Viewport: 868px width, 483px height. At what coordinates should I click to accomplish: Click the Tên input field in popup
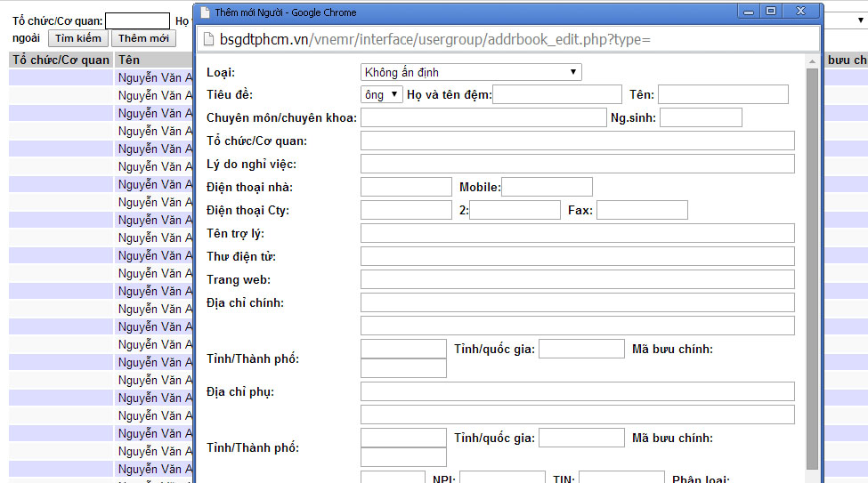click(x=723, y=94)
